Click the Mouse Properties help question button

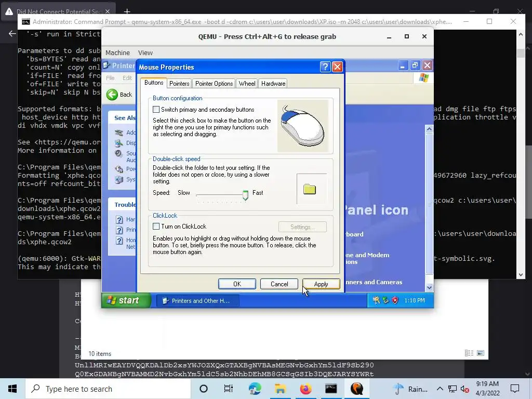(325, 67)
